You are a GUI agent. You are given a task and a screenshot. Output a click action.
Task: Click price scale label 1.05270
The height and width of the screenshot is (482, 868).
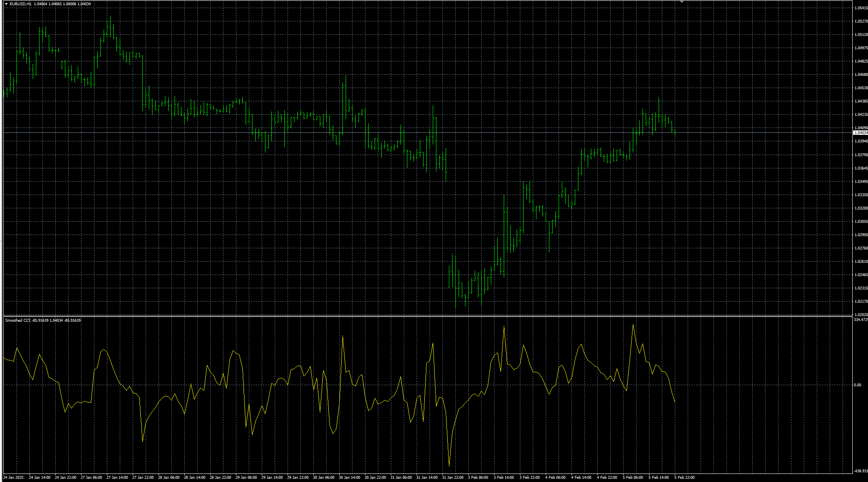861,21
